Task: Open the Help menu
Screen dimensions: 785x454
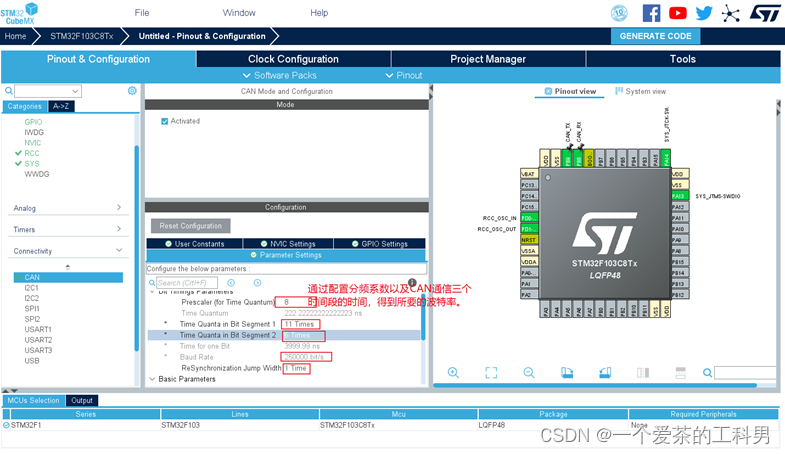Action: (x=319, y=13)
